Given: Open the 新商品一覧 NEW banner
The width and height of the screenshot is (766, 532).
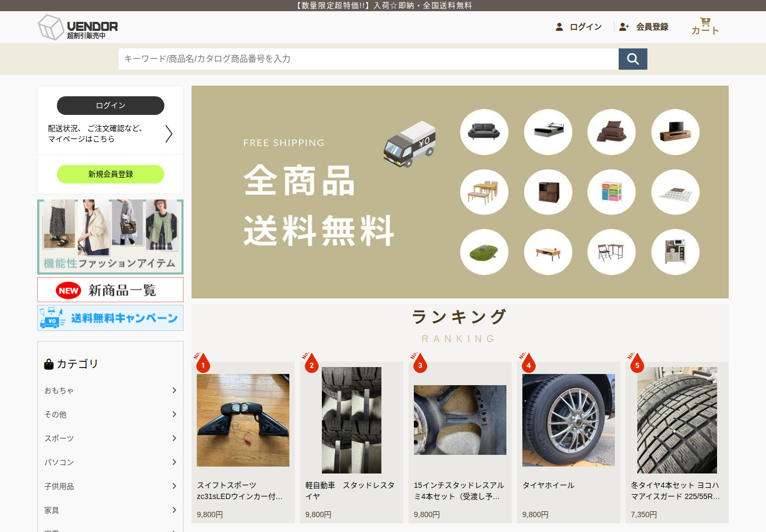Looking at the screenshot, I should pos(111,290).
